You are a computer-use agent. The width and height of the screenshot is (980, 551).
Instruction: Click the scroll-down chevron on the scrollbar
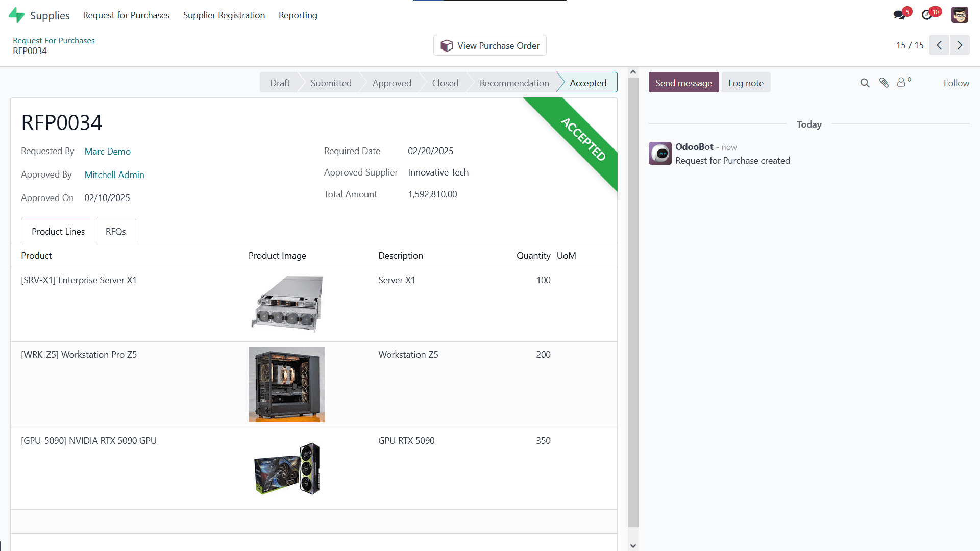633,545
